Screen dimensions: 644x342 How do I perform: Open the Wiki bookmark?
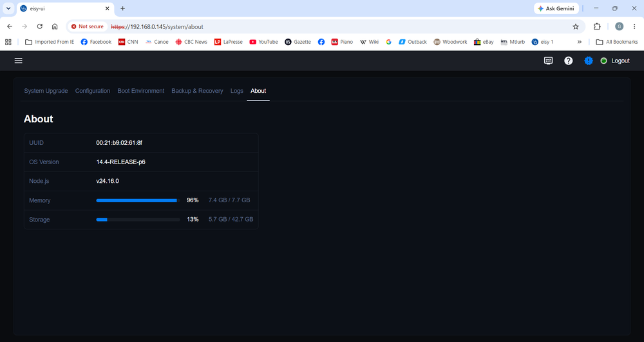[x=369, y=42]
